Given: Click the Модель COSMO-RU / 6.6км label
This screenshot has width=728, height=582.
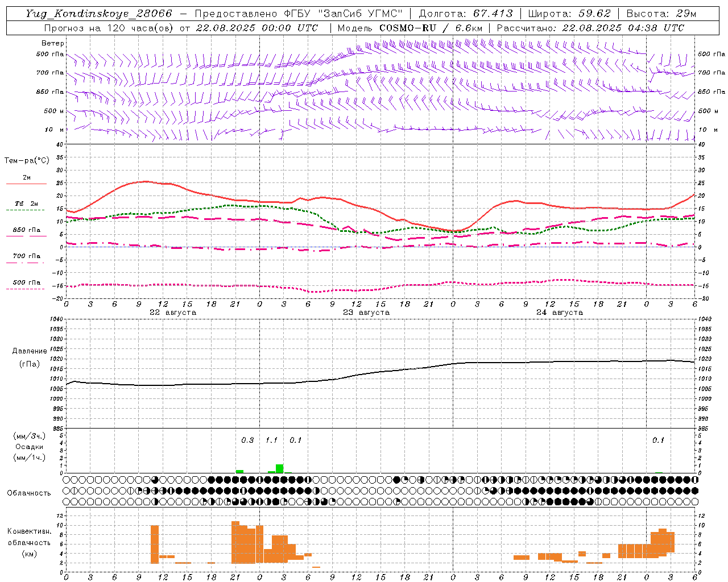Looking at the screenshot, I should (x=409, y=28).
